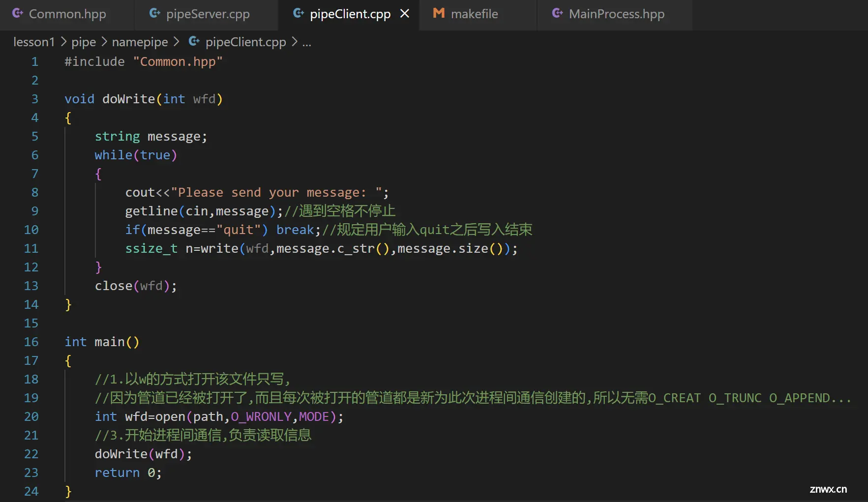
Task: Click "return 0;" on line 23
Action: [128, 472]
